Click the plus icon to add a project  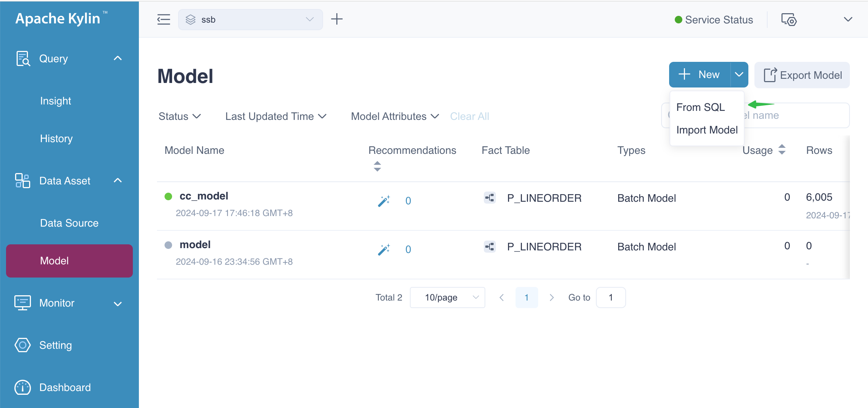tap(337, 19)
